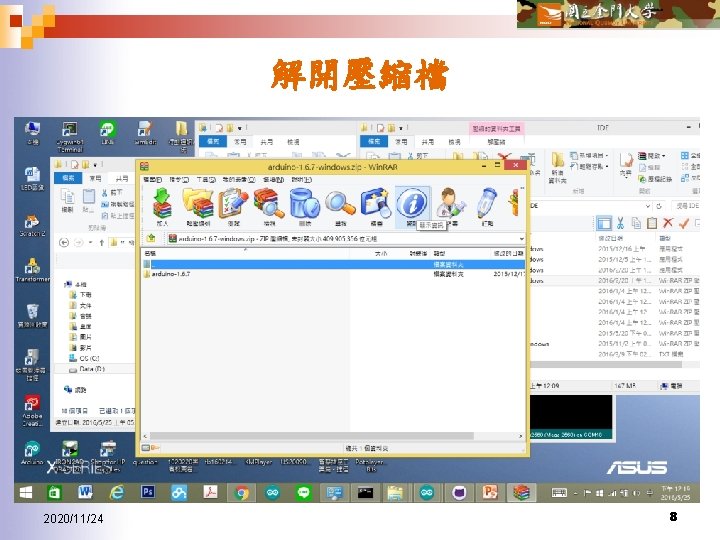The image size is (720, 540).
Task: Click taskbar clock
Action: tap(675, 493)
